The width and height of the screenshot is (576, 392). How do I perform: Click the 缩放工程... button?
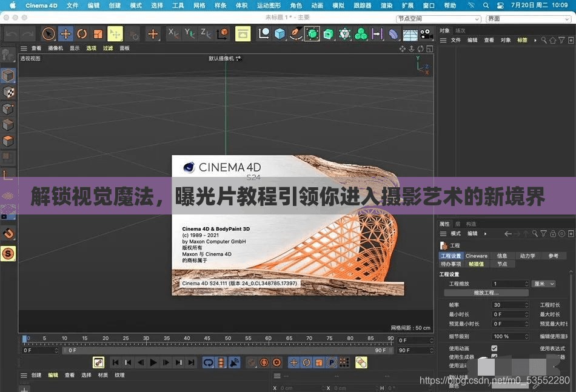[486, 293]
